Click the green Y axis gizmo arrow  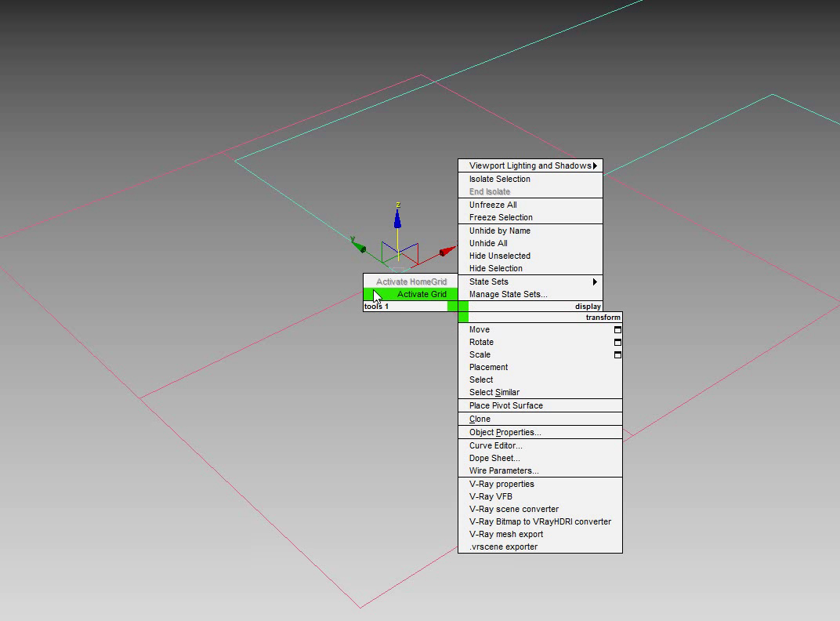pos(358,245)
